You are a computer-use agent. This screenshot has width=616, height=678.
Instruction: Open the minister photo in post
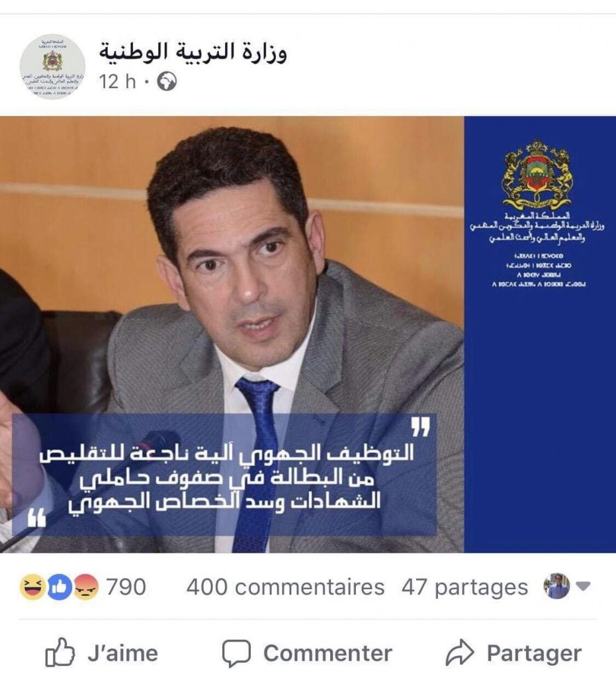232,334
